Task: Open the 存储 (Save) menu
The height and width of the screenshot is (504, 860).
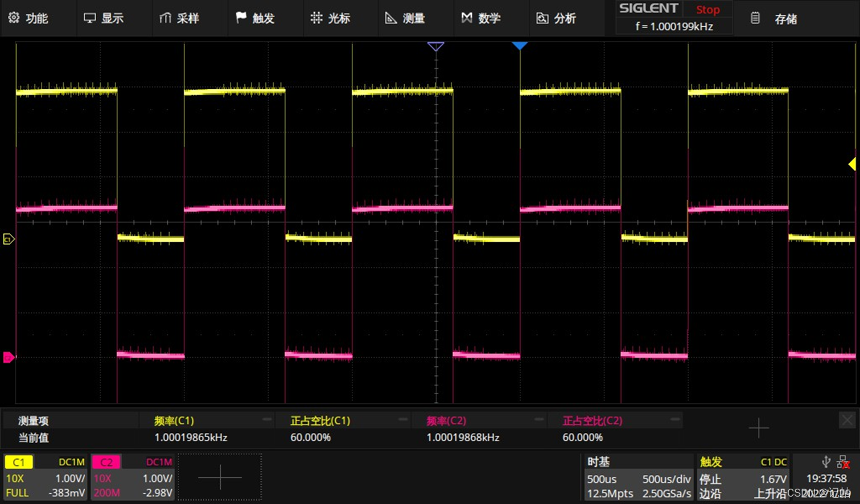Action: point(774,19)
